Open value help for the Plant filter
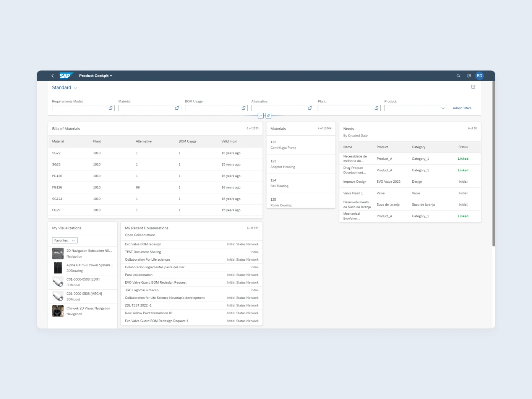This screenshot has width=532, height=399. [x=376, y=108]
